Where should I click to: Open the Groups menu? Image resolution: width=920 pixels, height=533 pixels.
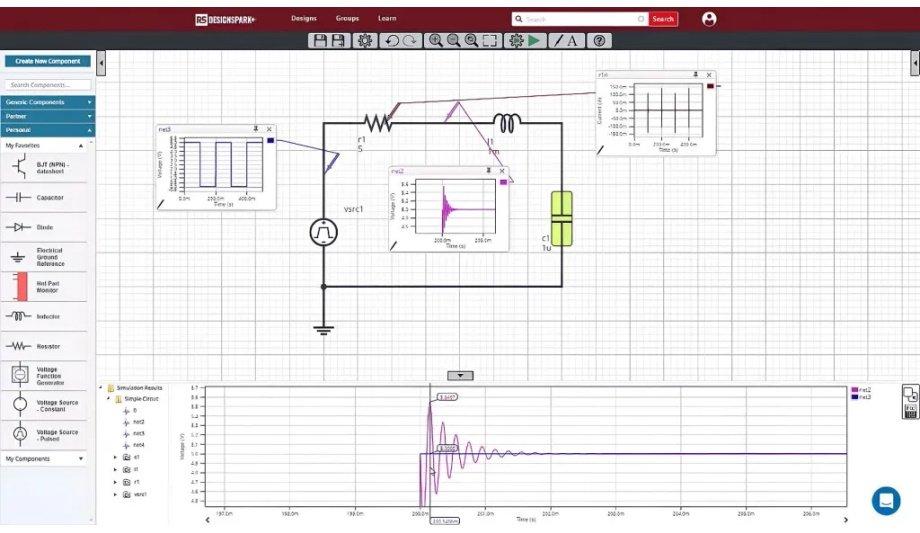click(347, 19)
